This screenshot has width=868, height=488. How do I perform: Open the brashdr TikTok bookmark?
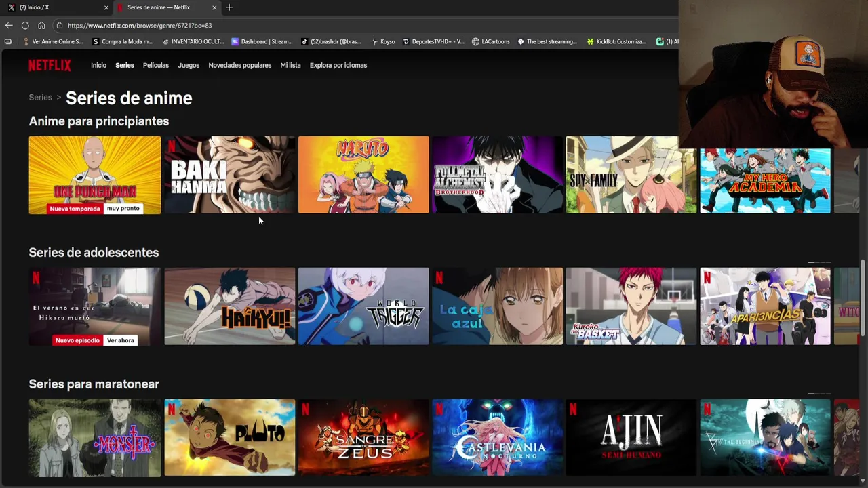coord(331,41)
